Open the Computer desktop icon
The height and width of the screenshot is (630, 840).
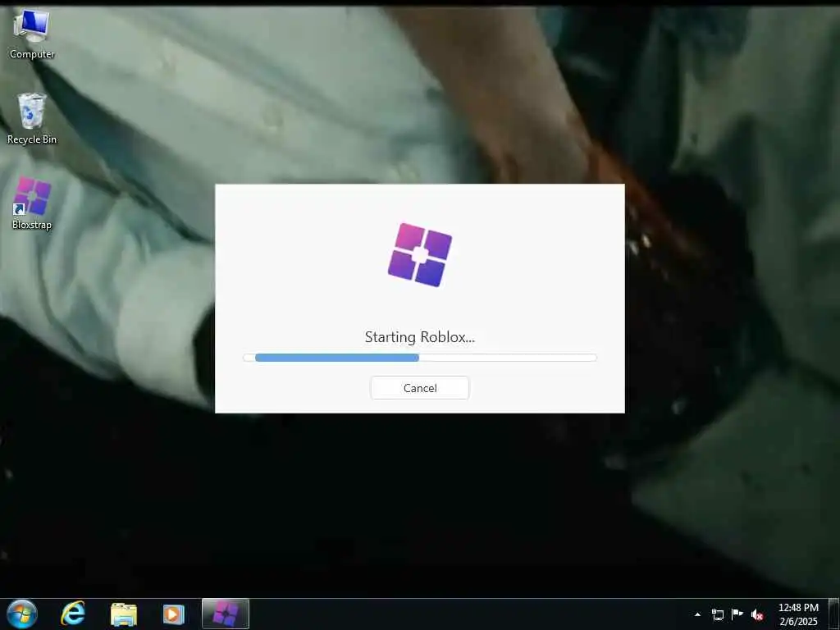32,33
